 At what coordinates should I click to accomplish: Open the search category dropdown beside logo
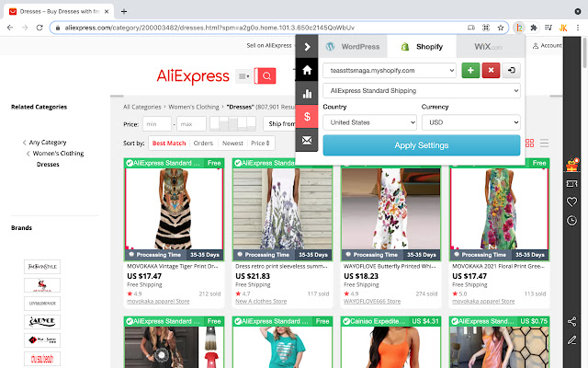point(244,76)
